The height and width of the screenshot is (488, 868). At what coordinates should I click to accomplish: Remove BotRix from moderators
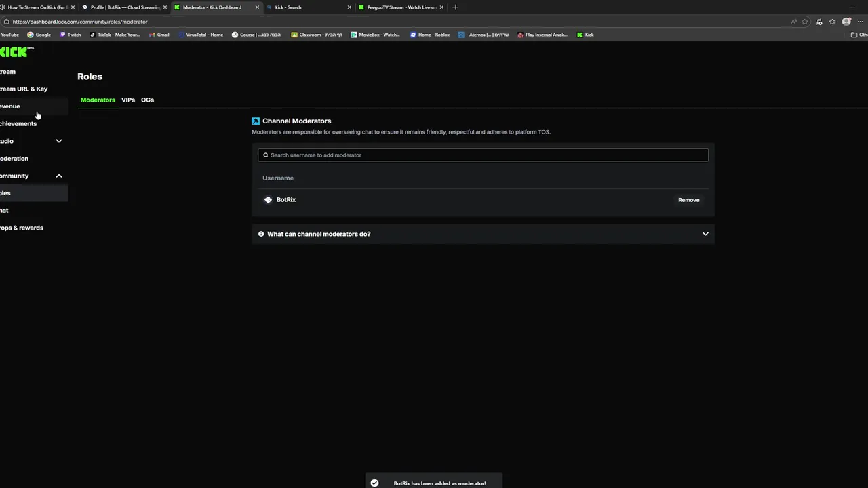tap(688, 200)
